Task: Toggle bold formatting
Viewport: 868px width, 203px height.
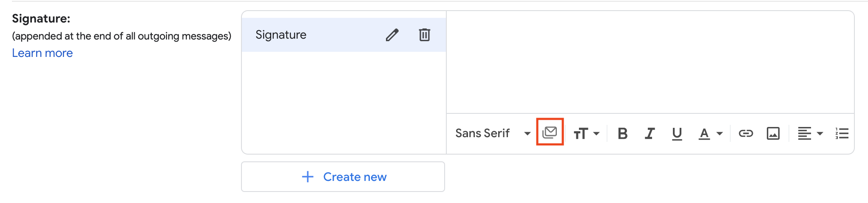Action: point(623,133)
